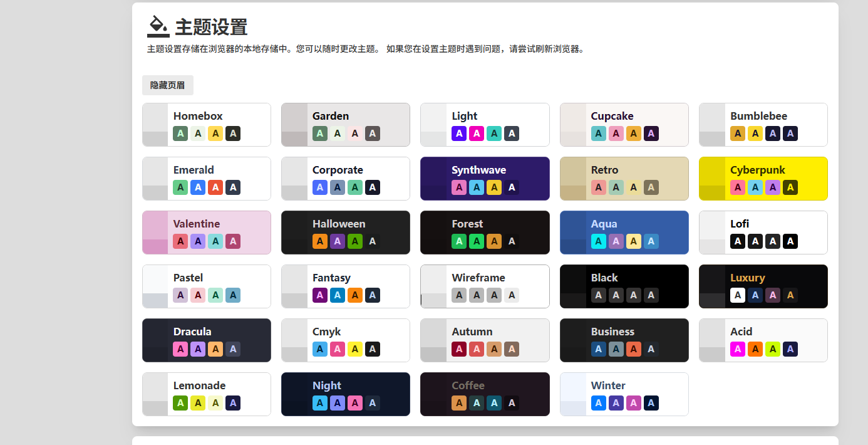
Task: Switch to the Black theme
Action: (624, 286)
